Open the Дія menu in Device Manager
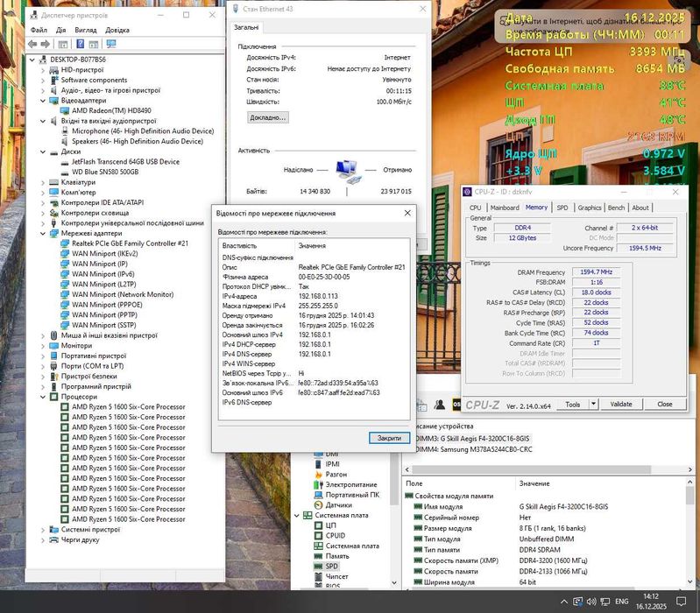The height and width of the screenshot is (613, 700). point(61,30)
